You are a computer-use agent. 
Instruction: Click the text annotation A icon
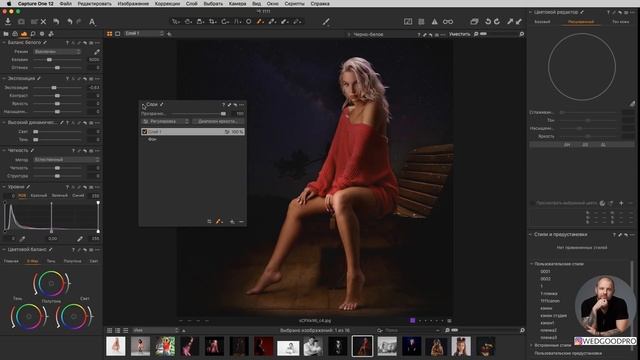(92, 22)
